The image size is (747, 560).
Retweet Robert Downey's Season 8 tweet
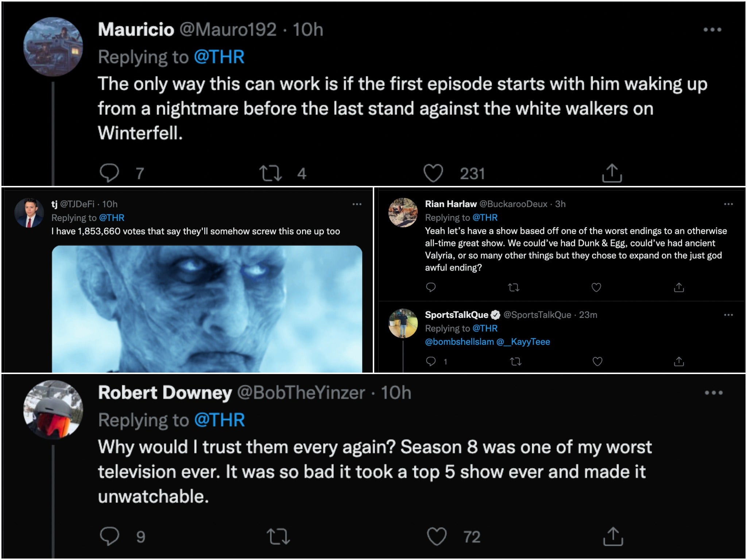(278, 537)
